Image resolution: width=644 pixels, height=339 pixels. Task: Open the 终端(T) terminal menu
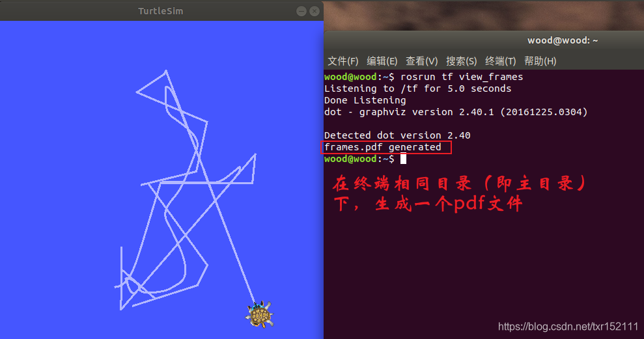pyautogui.click(x=500, y=61)
